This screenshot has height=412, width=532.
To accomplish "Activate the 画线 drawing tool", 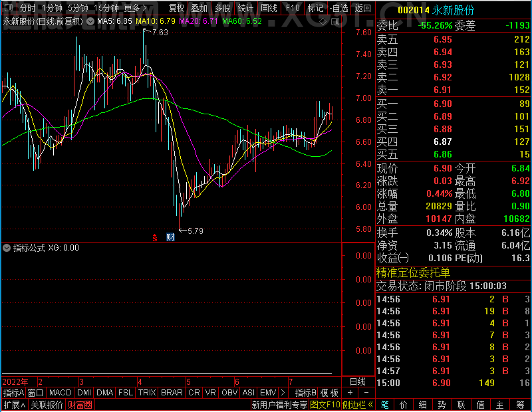I will pos(269,8).
